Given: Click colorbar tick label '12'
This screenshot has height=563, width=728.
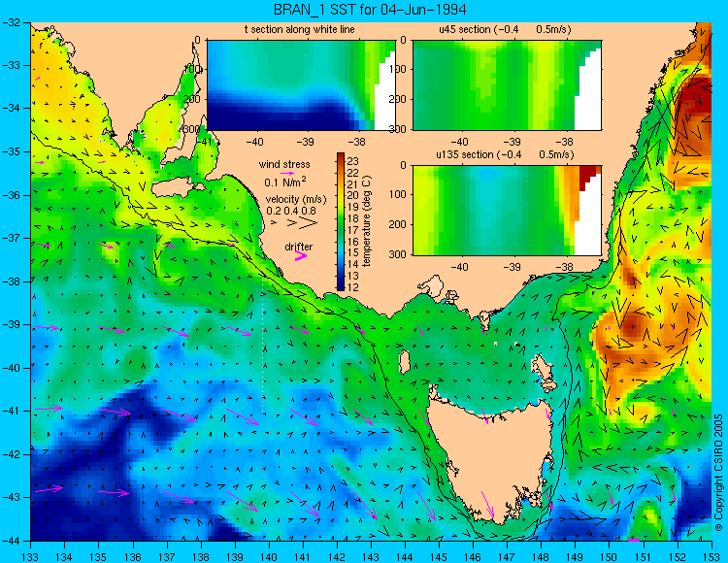Looking at the screenshot, I should 353,287.
